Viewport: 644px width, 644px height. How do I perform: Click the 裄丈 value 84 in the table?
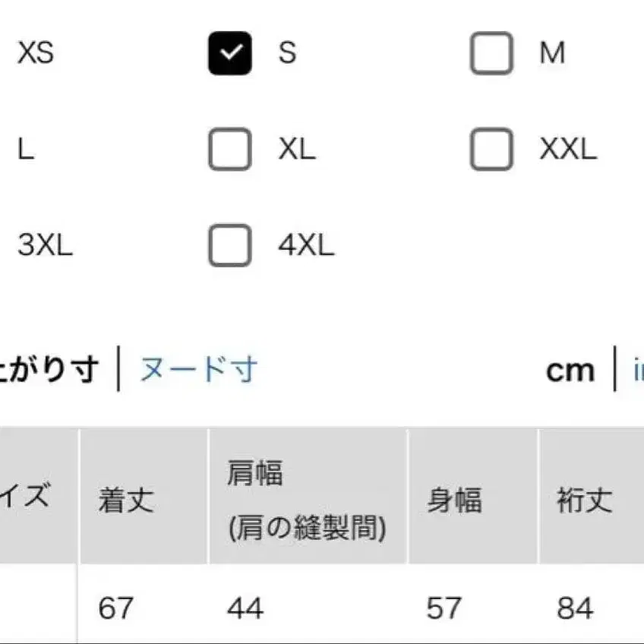pos(573,608)
